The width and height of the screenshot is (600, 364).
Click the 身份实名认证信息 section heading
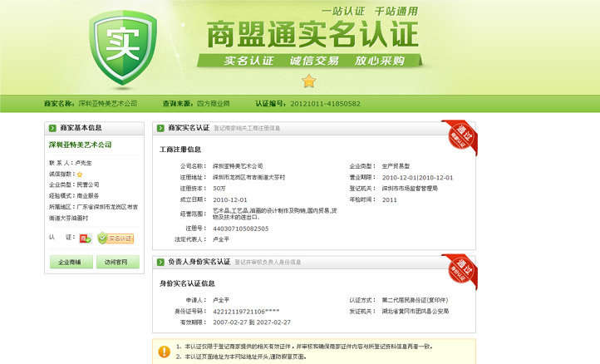187,283
